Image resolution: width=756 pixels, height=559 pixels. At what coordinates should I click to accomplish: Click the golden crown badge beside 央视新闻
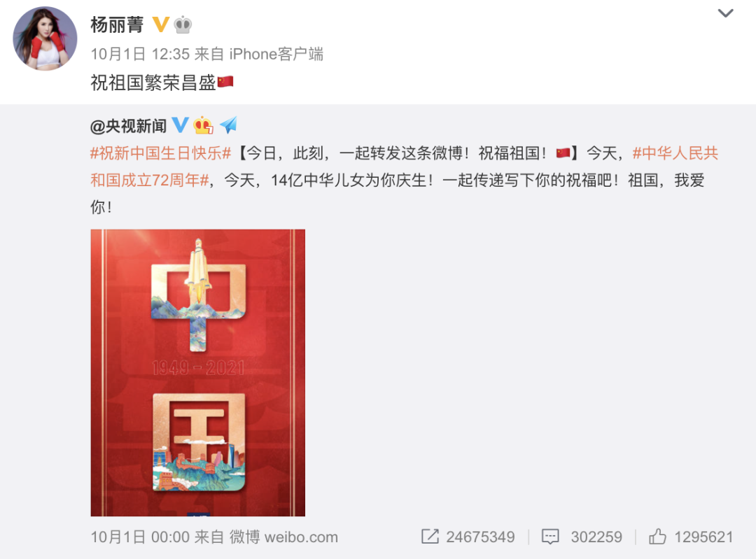point(203,125)
